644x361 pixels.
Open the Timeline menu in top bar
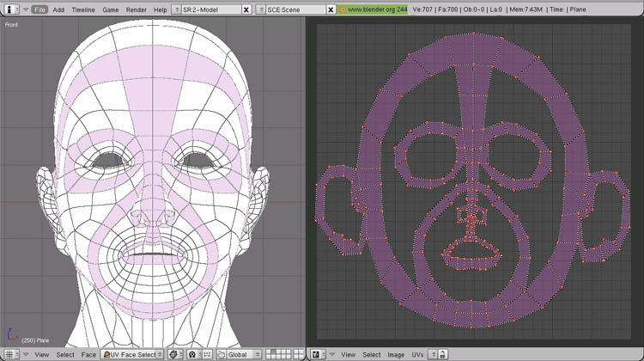tap(83, 9)
